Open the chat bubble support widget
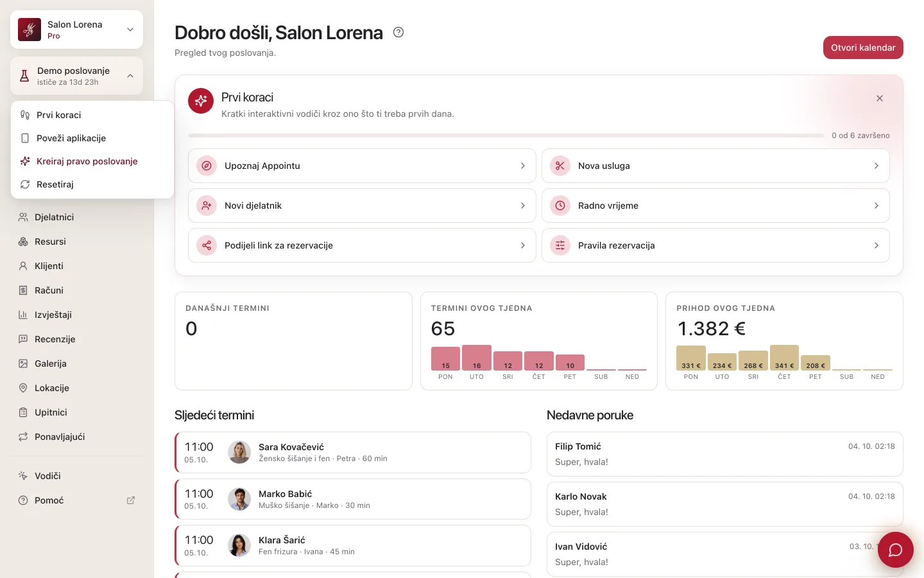This screenshot has width=924, height=578. coord(895,550)
